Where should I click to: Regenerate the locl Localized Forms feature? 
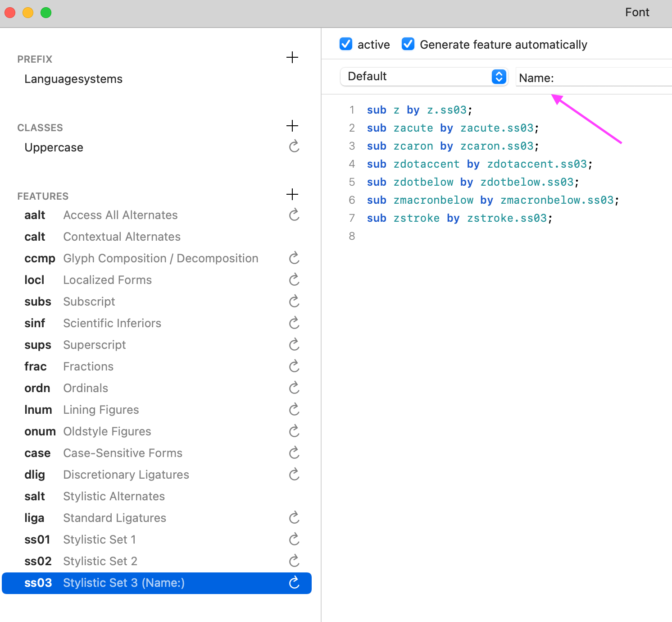point(294,279)
